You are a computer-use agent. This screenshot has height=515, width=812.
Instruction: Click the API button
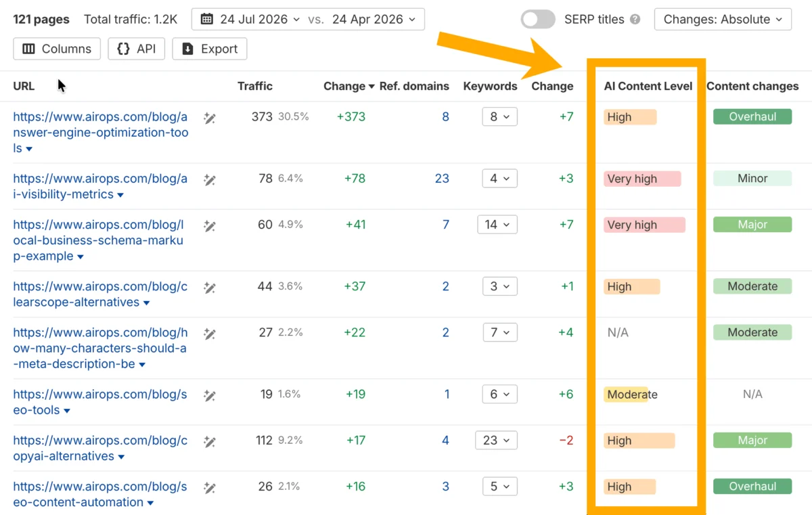click(x=136, y=49)
